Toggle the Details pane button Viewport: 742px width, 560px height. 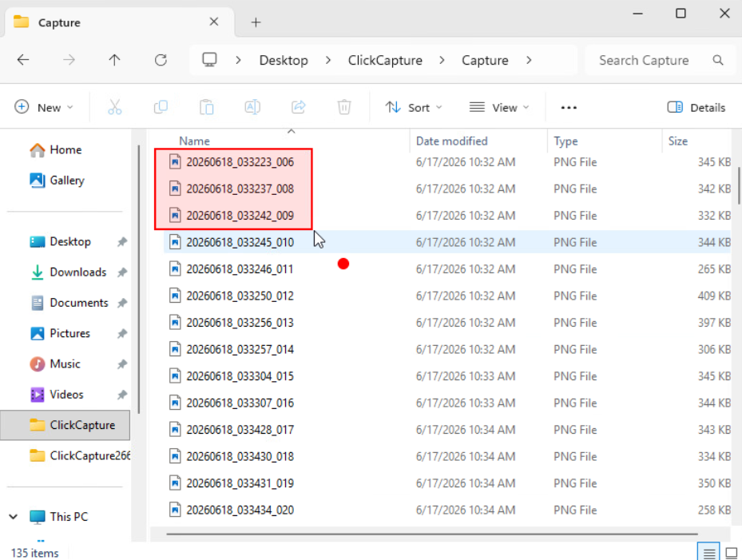(x=696, y=108)
